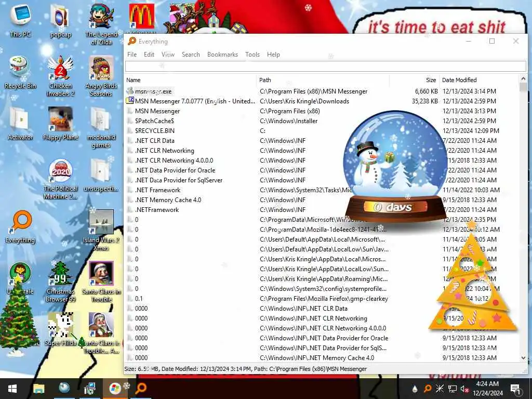Open the Edit menu in Everything
The width and height of the screenshot is (532, 399).
click(x=149, y=54)
